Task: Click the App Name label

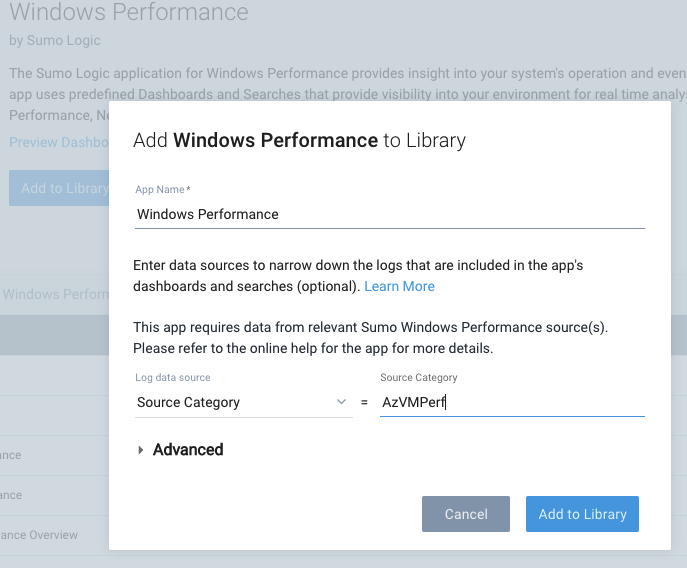Action: pyautogui.click(x=163, y=190)
